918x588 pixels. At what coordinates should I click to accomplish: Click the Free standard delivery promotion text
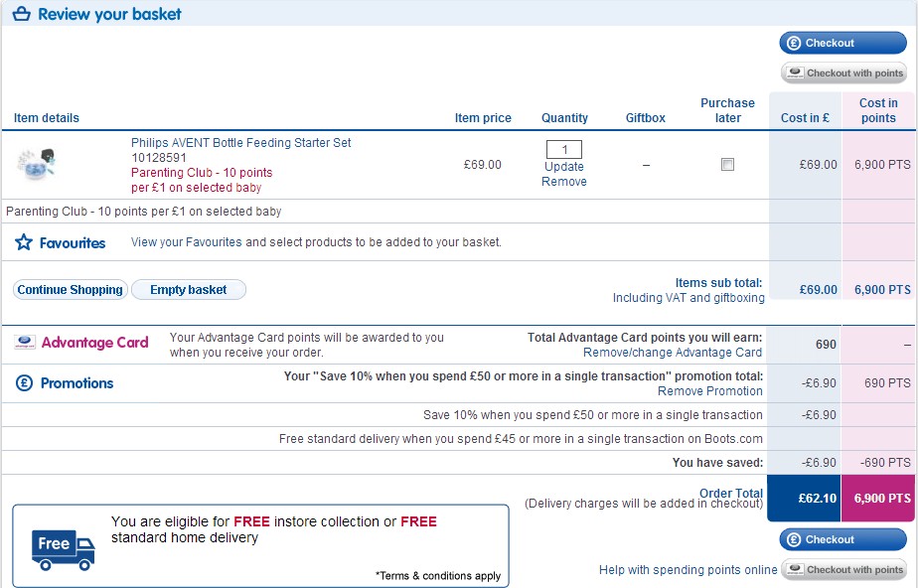(521, 439)
